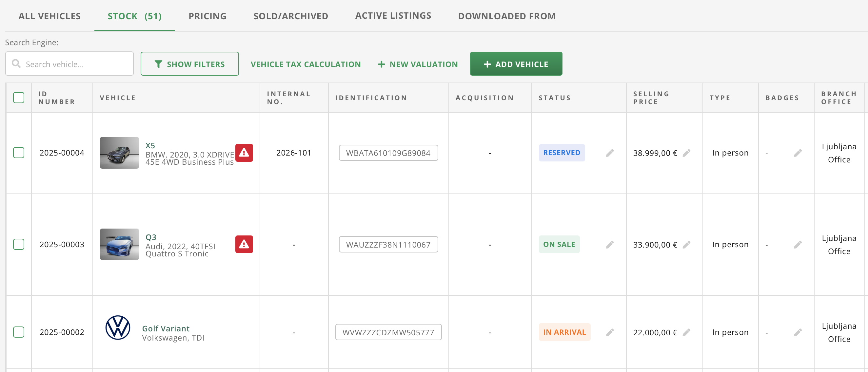Edit the IN ARRIVAL status with its pencil icon
This screenshot has width=868, height=372.
[x=610, y=333]
